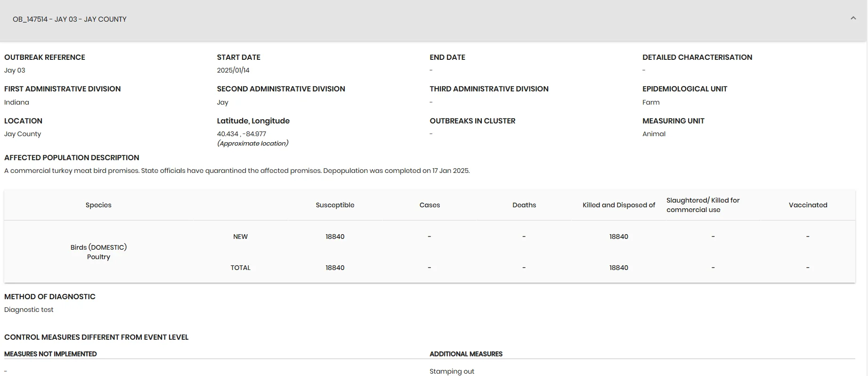Collapse the OB_147514 outbreak panel chevron
Screen dimensions: 868x376
pyautogui.click(x=853, y=18)
